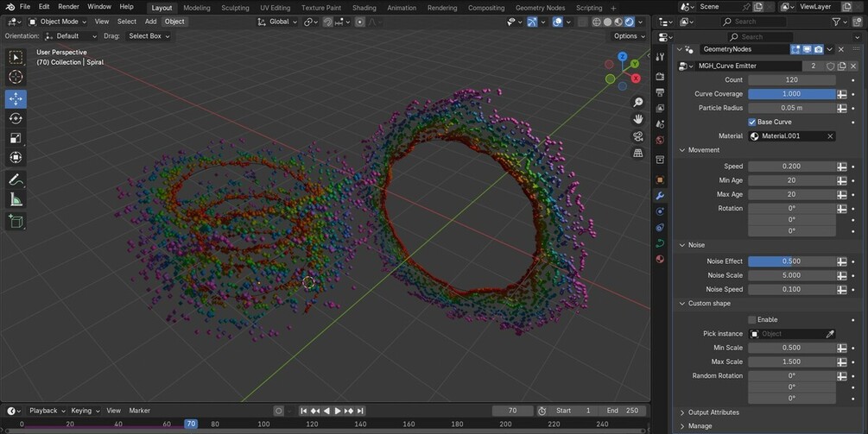Click the orientation gizmo Z axis
The height and width of the screenshot is (434, 868).
point(622,56)
